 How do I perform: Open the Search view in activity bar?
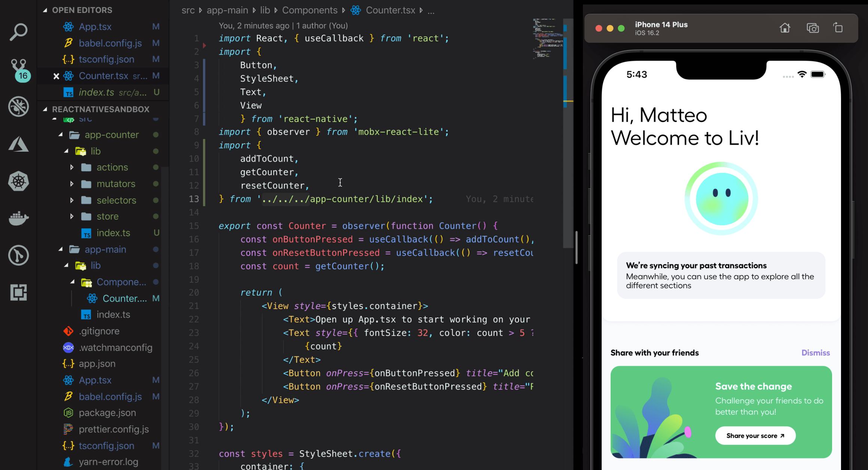18,32
